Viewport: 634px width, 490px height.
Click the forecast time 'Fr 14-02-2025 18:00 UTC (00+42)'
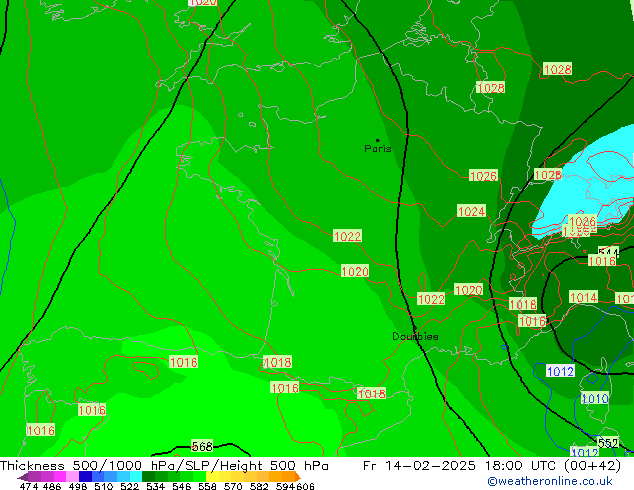pyautogui.click(x=492, y=466)
